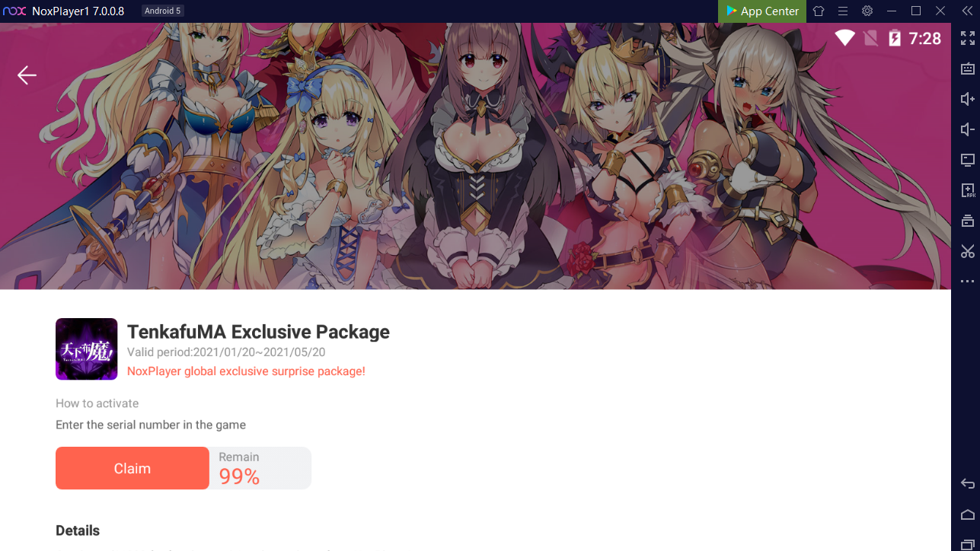Viewport: 980px width, 551px height.
Task: Expand more sidebar tools (three dots)
Action: point(968,282)
